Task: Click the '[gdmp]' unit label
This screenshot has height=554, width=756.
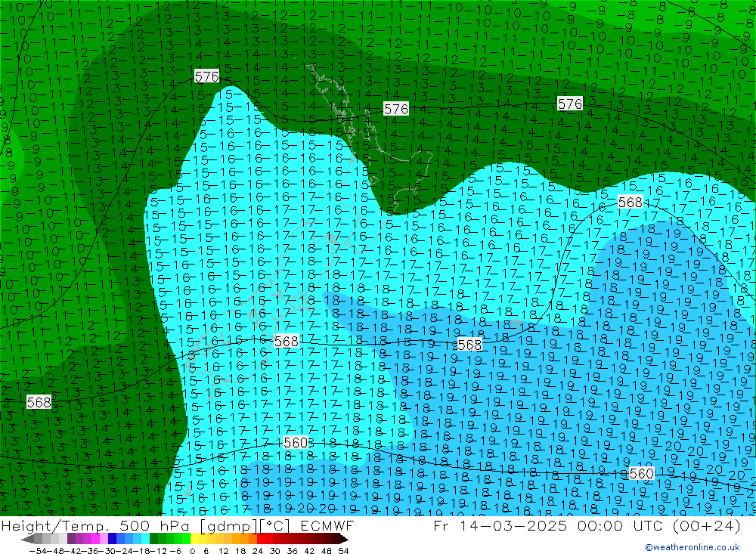Action: tap(229, 525)
